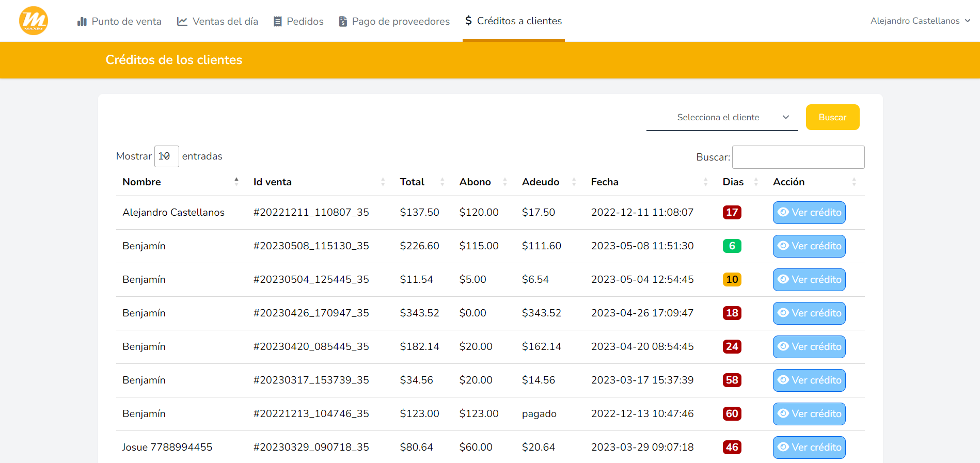Focus the Buscar search input field
980x463 pixels.
click(798, 157)
